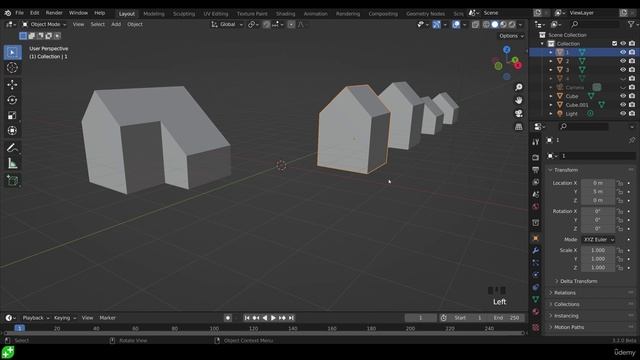The height and width of the screenshot is (360, 640).
Task: Select the Transform tool
Action: pyautogui.click(x=12, y=131)
